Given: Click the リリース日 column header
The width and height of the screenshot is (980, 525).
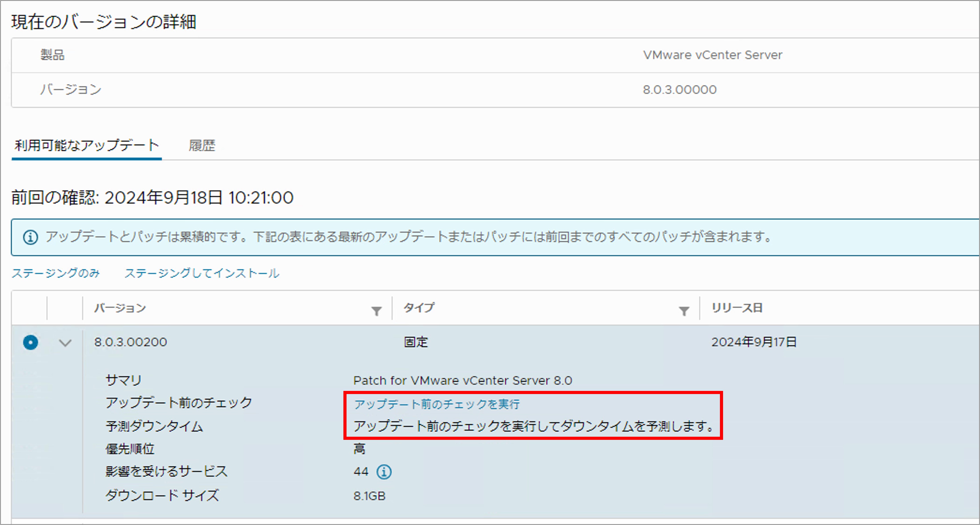Looking at the screenshot, I should (x=737, y=308).
